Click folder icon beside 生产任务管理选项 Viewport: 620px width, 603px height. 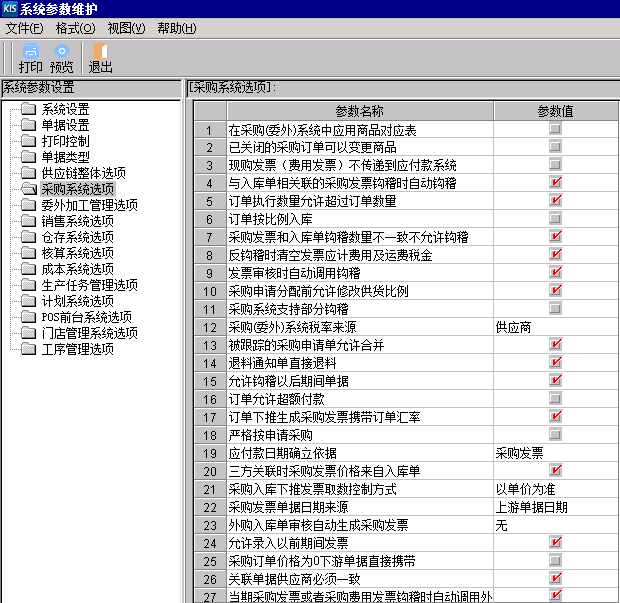tap(28, 285)
